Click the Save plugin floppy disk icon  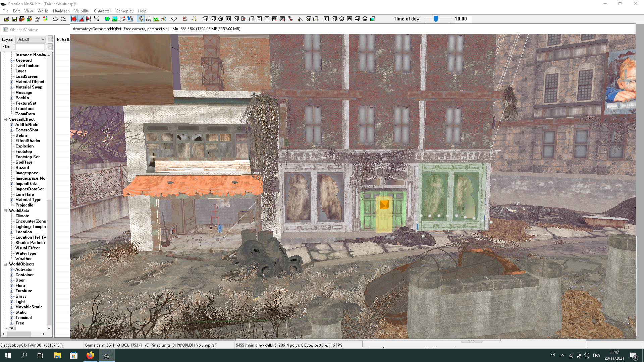click(x=14, y=19)
